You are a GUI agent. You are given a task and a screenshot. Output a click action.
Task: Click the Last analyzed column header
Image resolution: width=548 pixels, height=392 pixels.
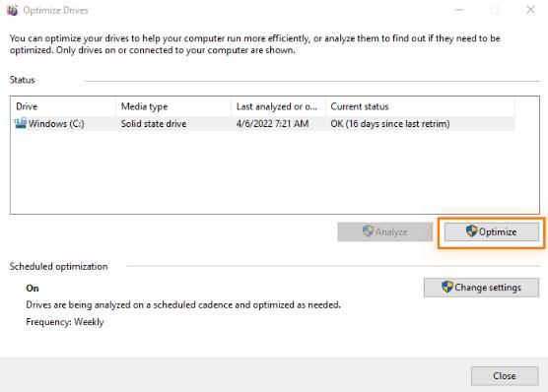(x=279, y=106)
